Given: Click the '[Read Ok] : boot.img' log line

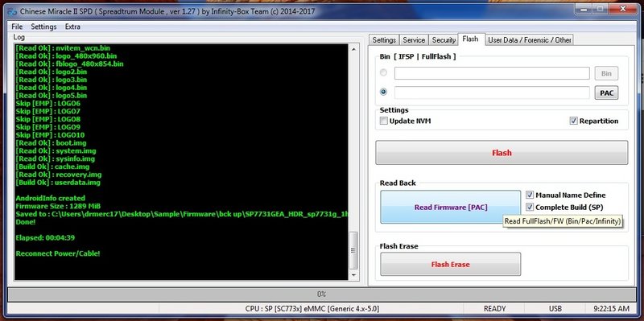Looking at the screenshot, I should (51, 143).
